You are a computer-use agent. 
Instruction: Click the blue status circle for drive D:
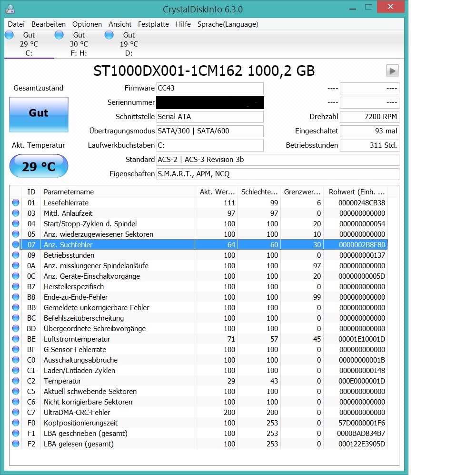[x=109, y=35]
